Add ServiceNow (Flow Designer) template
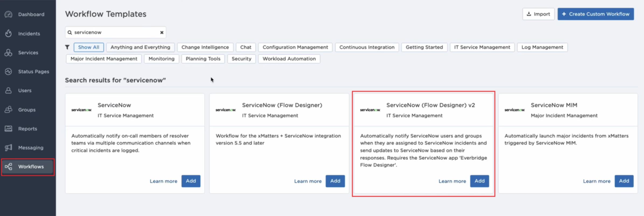Screen dimensions: 644x216 pos(335,181)
